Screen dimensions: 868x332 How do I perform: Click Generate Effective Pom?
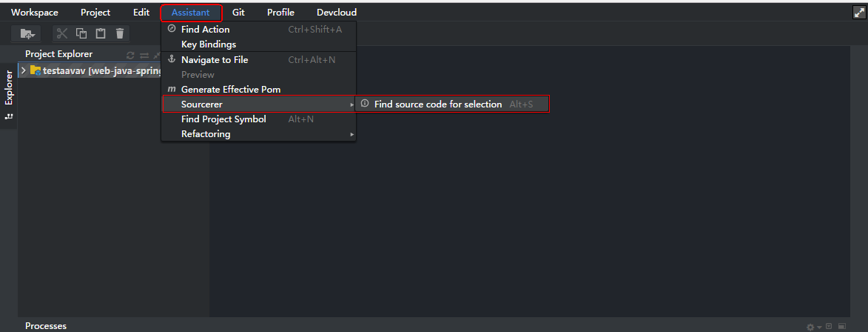(x=231, y=90)
